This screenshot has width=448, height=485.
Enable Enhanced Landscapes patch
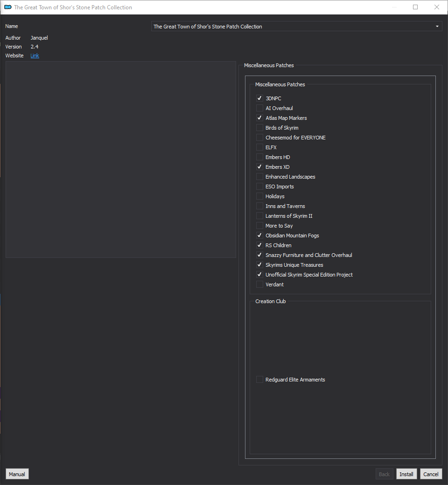pyautogui.click(x=259, y=177)
